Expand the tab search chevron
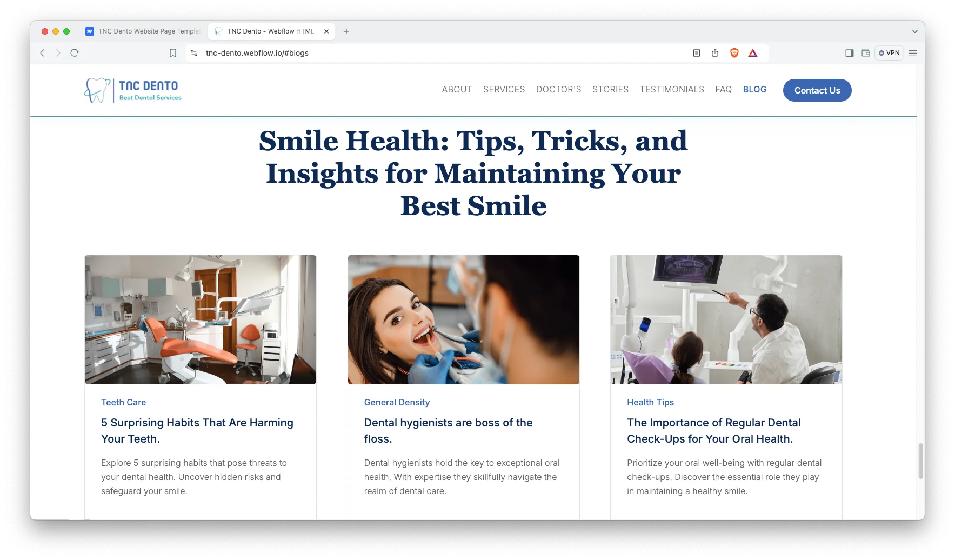This screenshot has width=955, height=560. pyautogui.click(x=914, y=31)
